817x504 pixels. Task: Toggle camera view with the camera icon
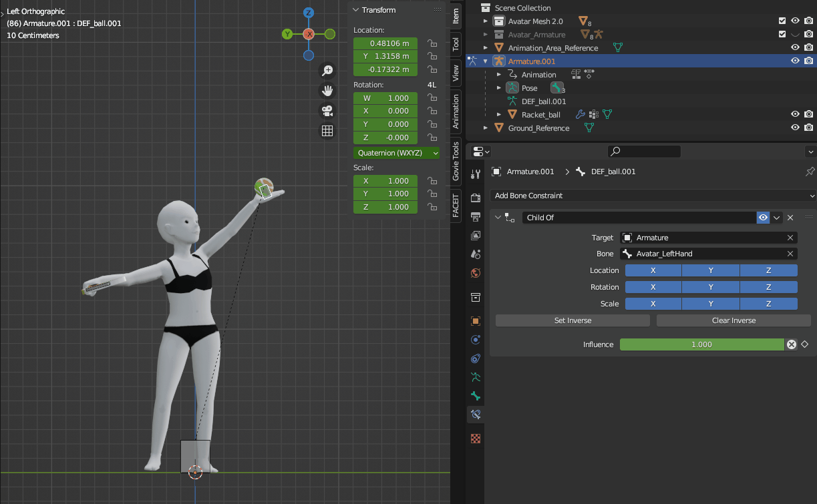click(327, 111)
